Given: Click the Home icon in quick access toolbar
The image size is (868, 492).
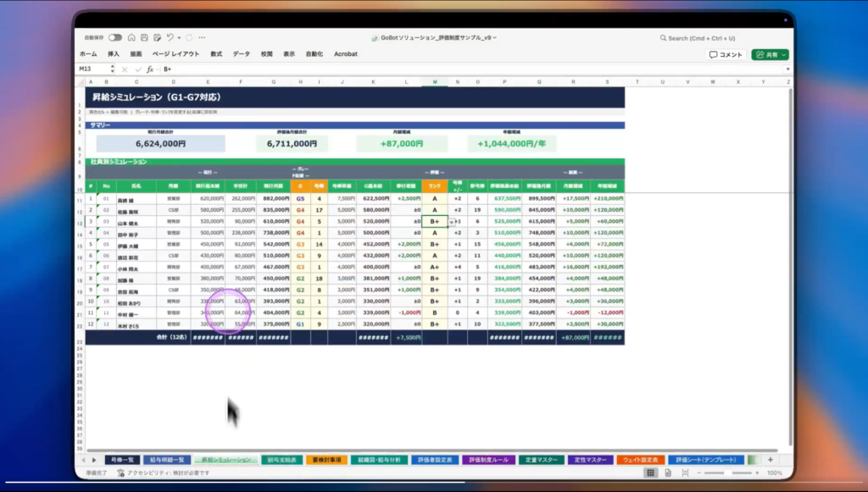Looking at the screenshot, I should point(131,37).
